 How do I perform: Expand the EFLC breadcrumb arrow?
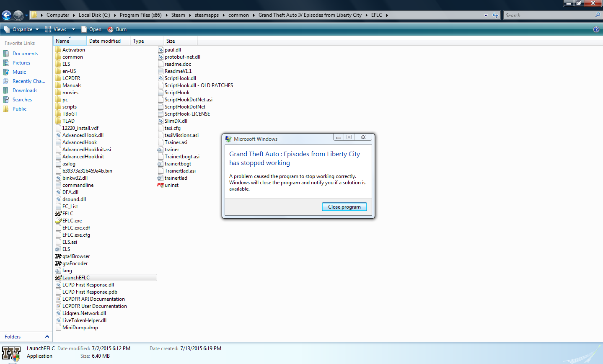point(387,15)
